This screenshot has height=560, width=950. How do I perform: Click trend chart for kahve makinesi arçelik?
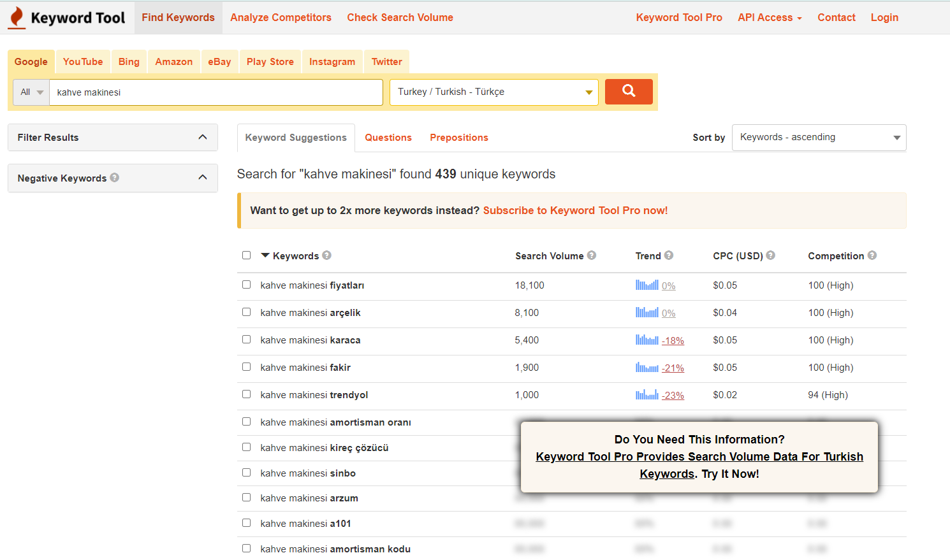pos(647,312)
